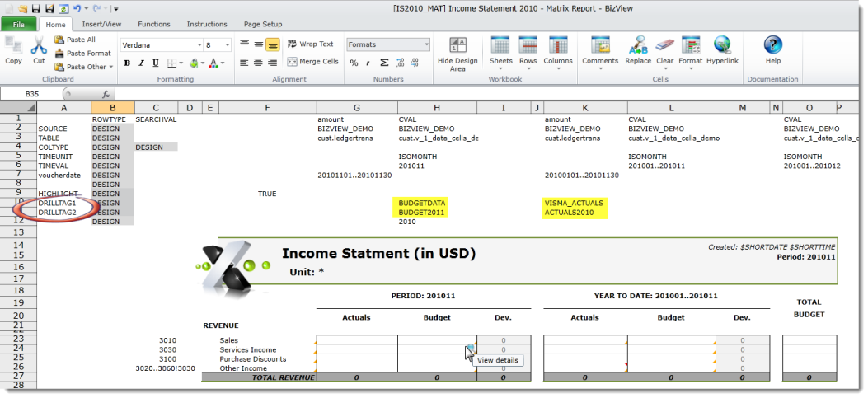
Task: Open the font size 8 dropdown
Action: point(227,45)
